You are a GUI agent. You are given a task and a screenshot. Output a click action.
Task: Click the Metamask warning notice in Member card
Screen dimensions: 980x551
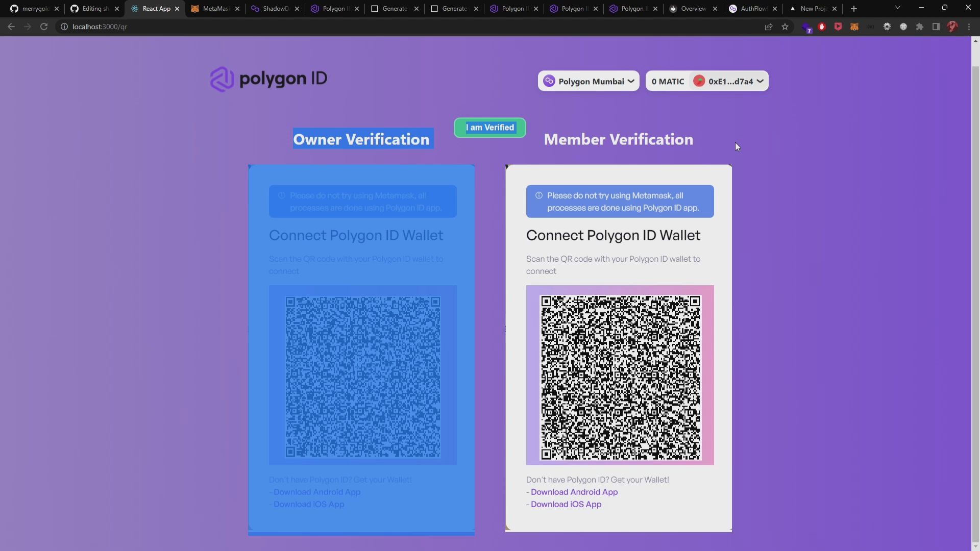pos(620,202)
